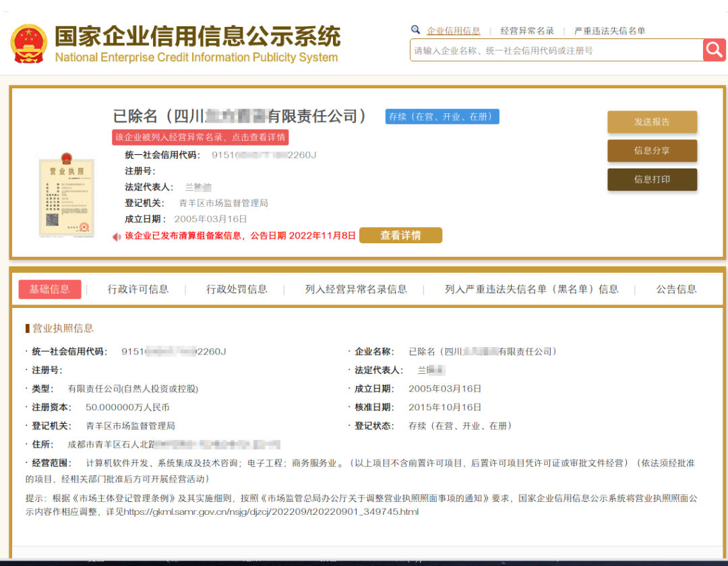Open the 列入严重违法失信名单（黑名单）信息 tab
This screenshot has height=566, width=728.
click(531, 289)
